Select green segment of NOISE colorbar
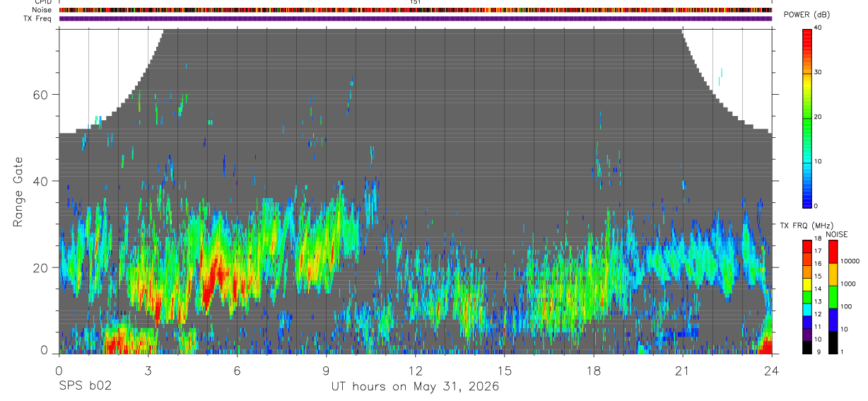 tap(833, 297)
